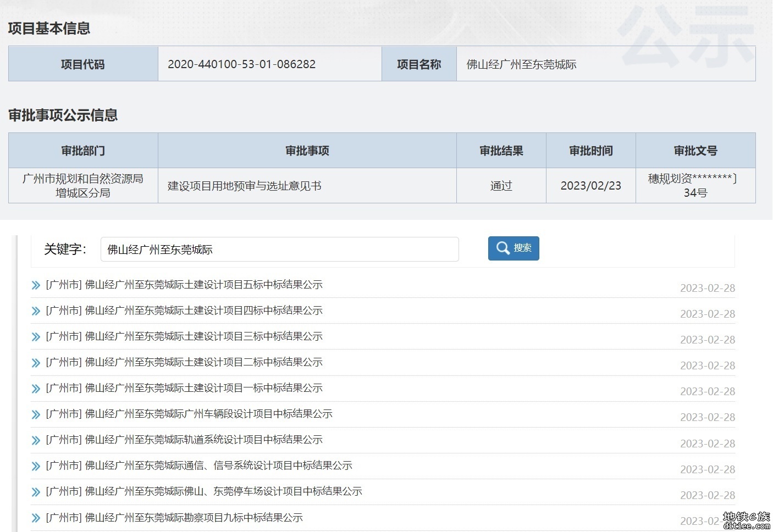Click date 2023-02-28 on 通信、信号系统 row
The height and width of the screenshot is (532, 773).
[708, 469]
